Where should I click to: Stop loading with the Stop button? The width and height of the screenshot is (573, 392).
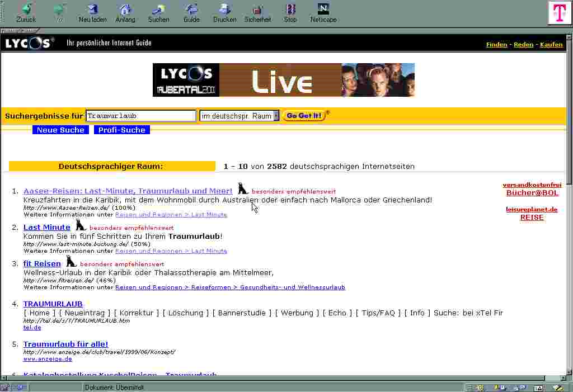point(290,13)
